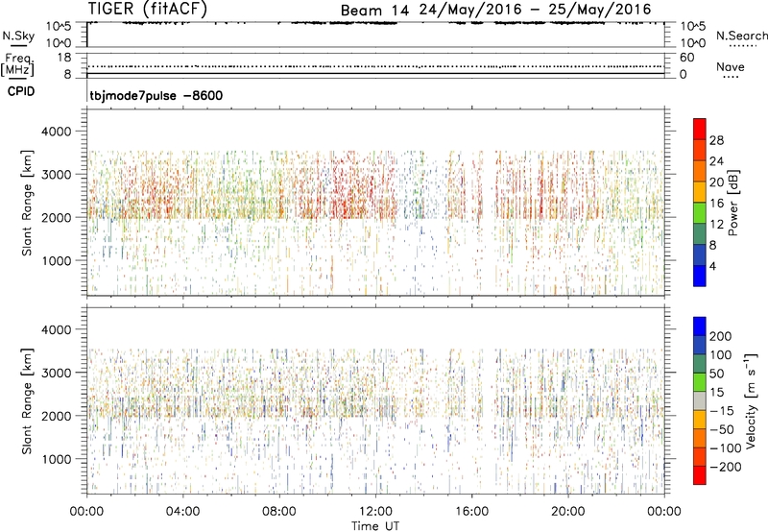Click the blue bottom segment of Power color bar
This screenshot has width=768, height=532.
tap(700, 276)
